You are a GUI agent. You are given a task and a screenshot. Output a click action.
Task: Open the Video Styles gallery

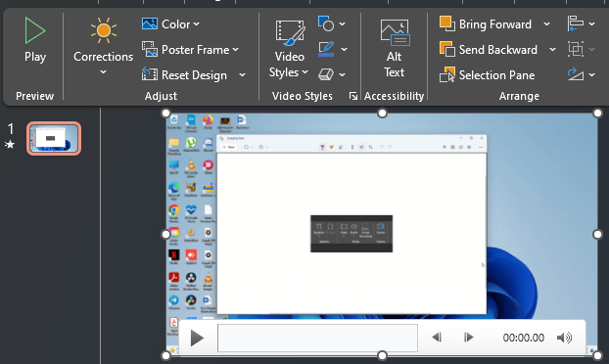pos(289,49)
